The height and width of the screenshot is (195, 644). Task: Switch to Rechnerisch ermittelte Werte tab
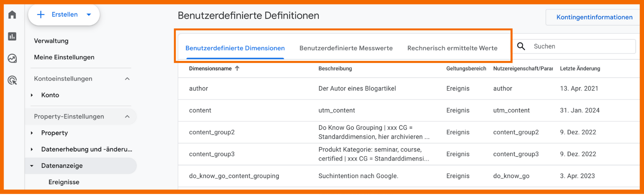[x=452, y=48]
